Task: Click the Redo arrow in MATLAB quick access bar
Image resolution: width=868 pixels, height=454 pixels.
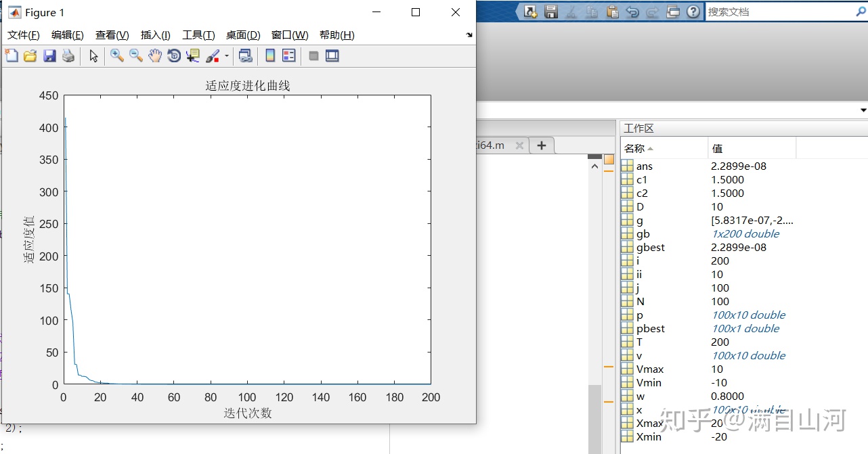Action: [x=653, y=12]
